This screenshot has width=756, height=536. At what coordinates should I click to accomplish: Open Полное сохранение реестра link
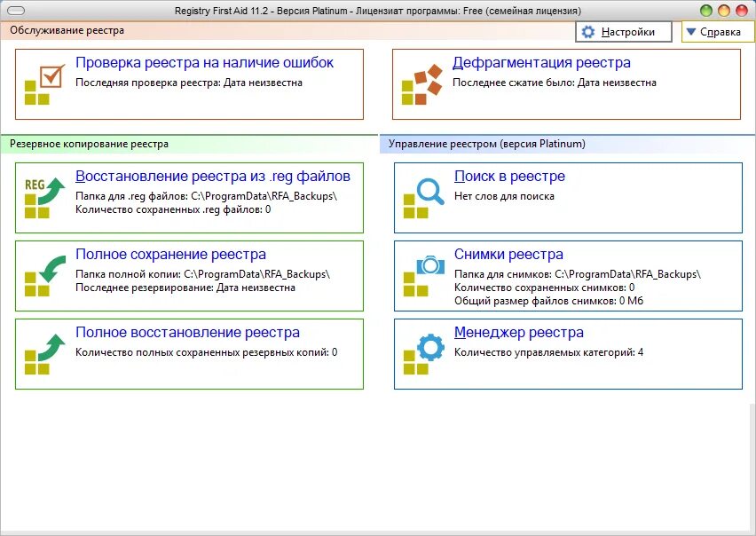coord(170,255)
